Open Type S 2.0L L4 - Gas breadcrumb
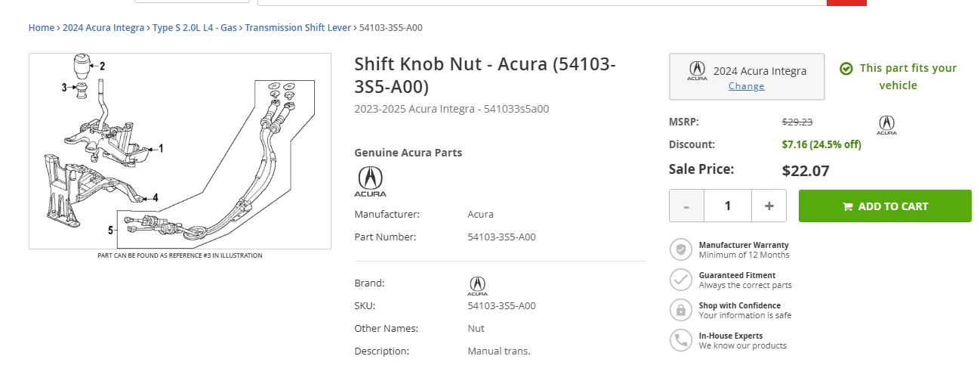Viewport: 980px width, 387px height. (x=195, y=28)
